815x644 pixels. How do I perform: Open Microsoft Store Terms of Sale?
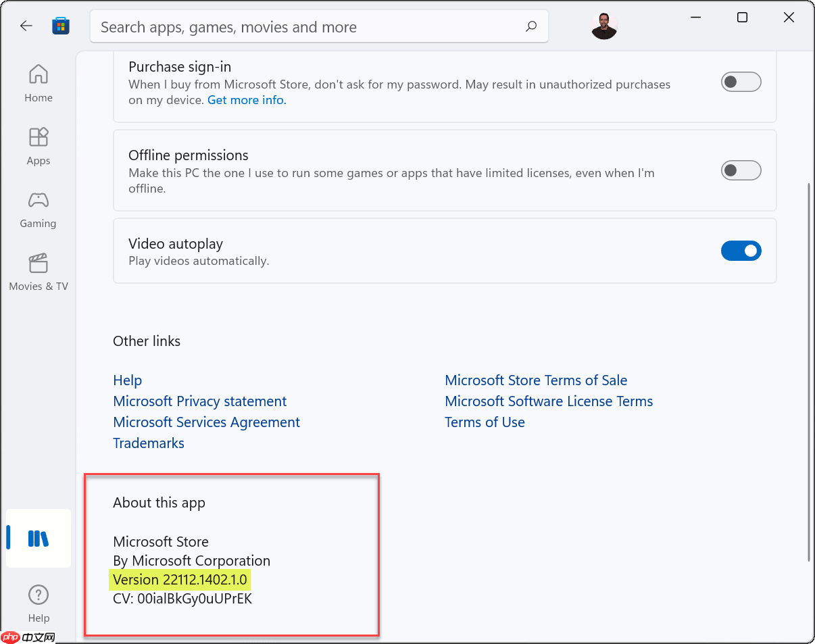tap(536, 380)
